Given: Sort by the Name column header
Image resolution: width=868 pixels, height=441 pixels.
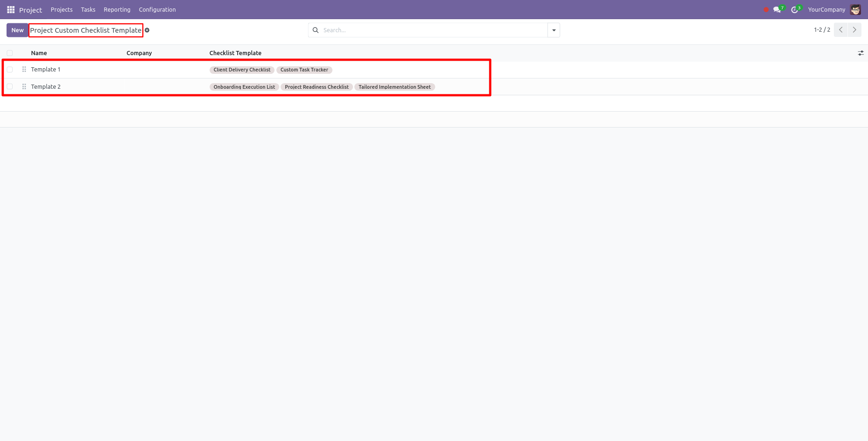Looking at the screenshot, I should [39, 53].
